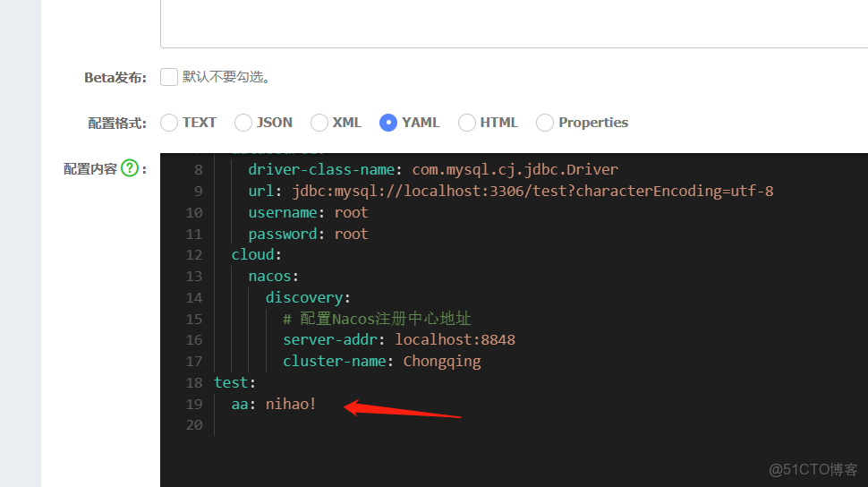
Task: Click the cloud: key on line 12
Action: [256, 255]
